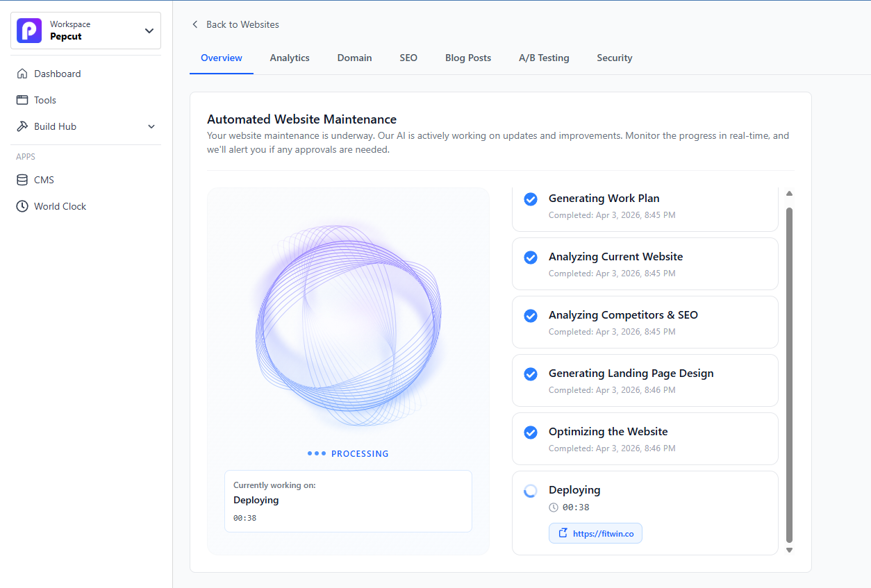Image resolution: width=871 pixels, height=588 pixels.
Task: Switch to the Analytics tab
Action: pyautogui.click(x=290, y=58)
